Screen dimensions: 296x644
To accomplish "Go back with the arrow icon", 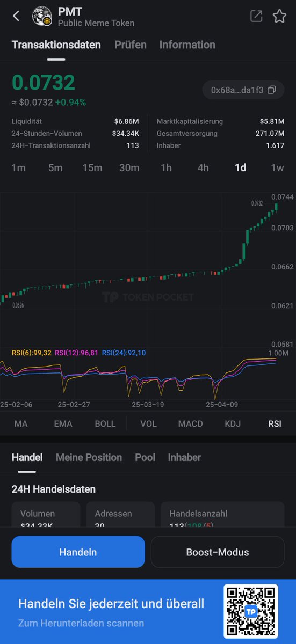I will click(16, 16).
